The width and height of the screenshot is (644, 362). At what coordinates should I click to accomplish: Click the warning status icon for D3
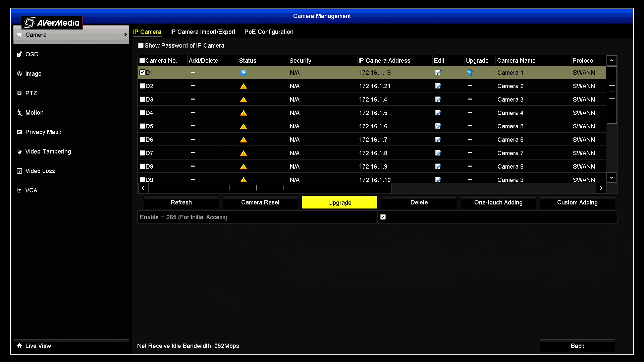[244, 100]
